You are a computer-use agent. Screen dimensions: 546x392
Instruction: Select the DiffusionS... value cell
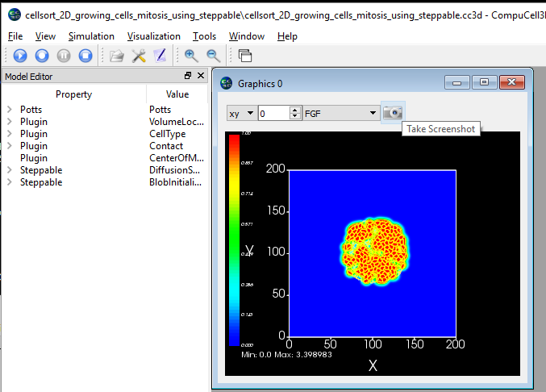pyautogui.click(x=174, y=170)
